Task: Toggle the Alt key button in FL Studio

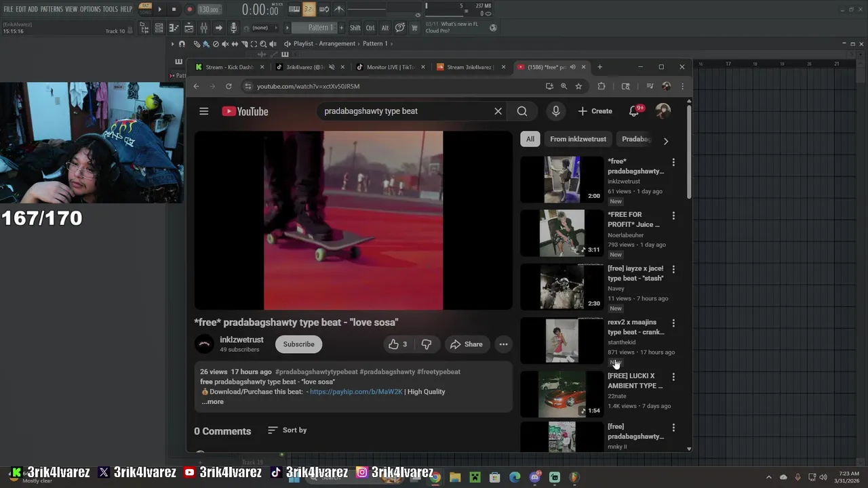Action: pos(385,28)
